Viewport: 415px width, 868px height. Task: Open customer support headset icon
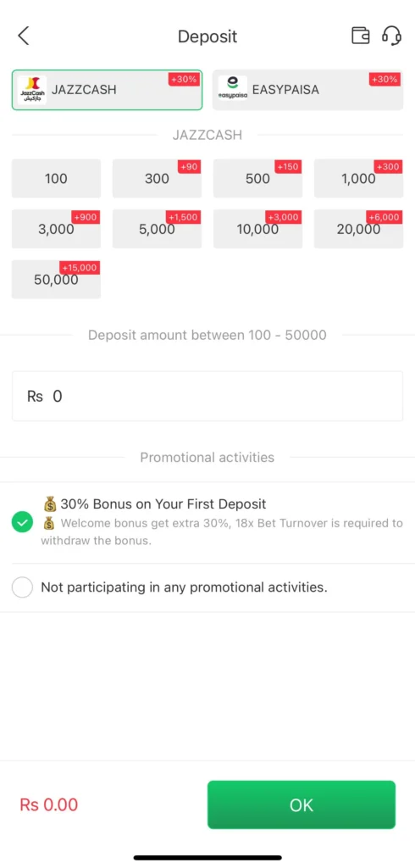click(391, 36)
